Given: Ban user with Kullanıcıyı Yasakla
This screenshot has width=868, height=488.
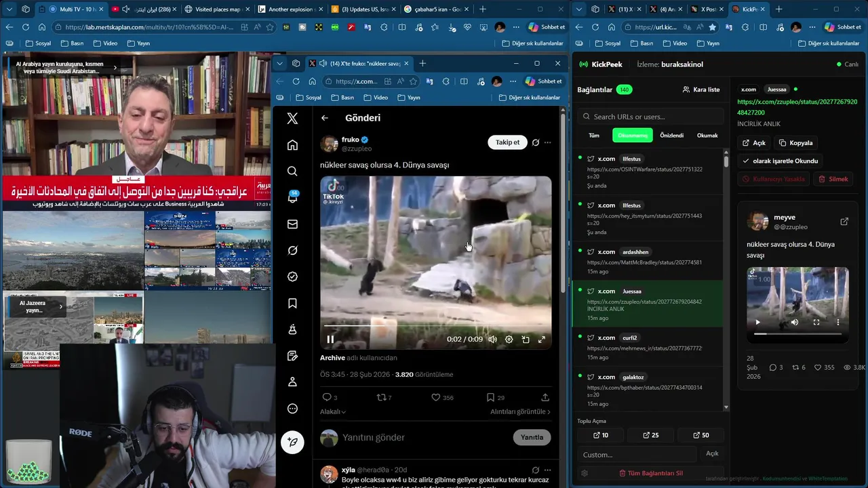Looking at the screenshot, I should [774, 179].
